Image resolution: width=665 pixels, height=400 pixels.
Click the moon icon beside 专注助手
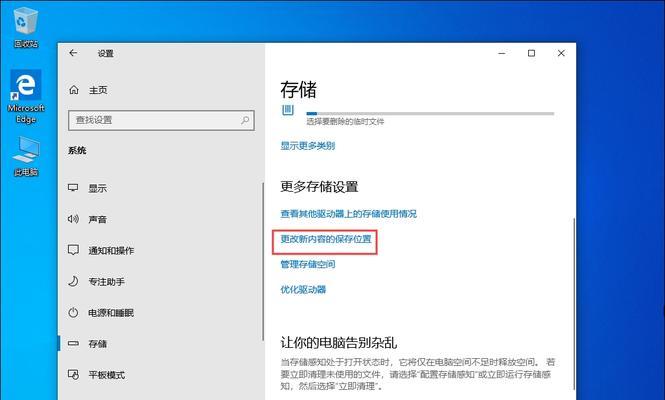tap(73, 281)
